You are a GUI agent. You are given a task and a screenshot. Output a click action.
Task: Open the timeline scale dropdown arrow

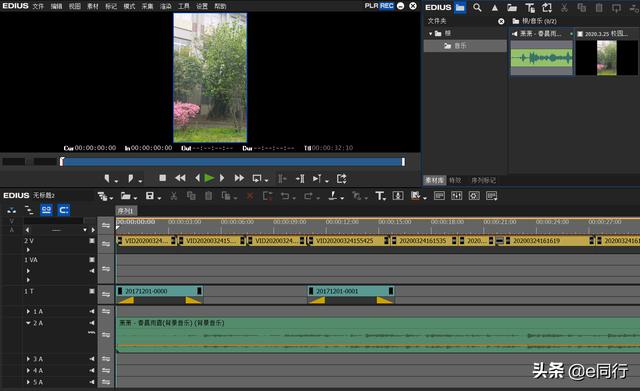pos(85,230)
